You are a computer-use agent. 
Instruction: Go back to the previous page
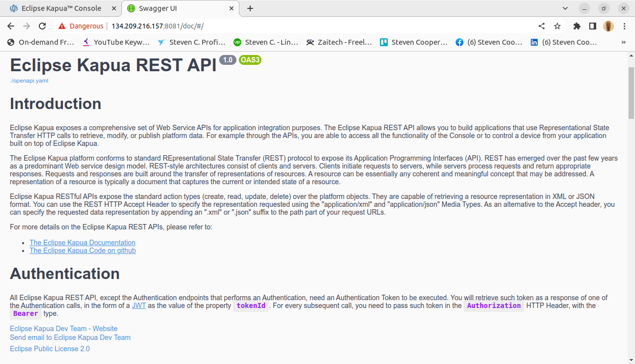[11, 26]
